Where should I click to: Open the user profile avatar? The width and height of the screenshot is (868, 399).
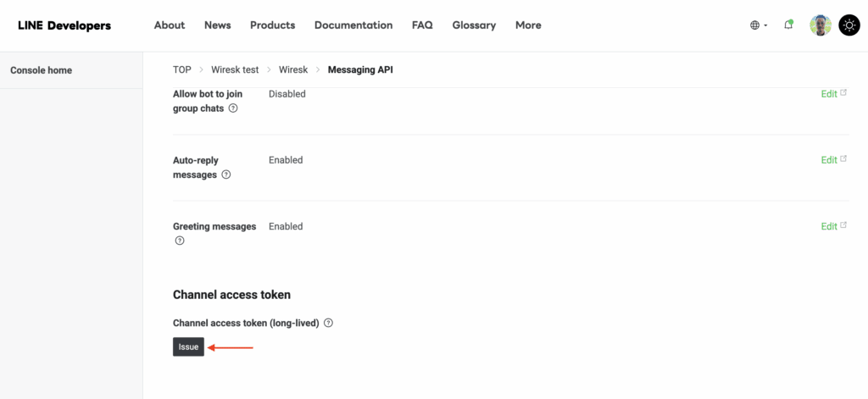[821, 25]
